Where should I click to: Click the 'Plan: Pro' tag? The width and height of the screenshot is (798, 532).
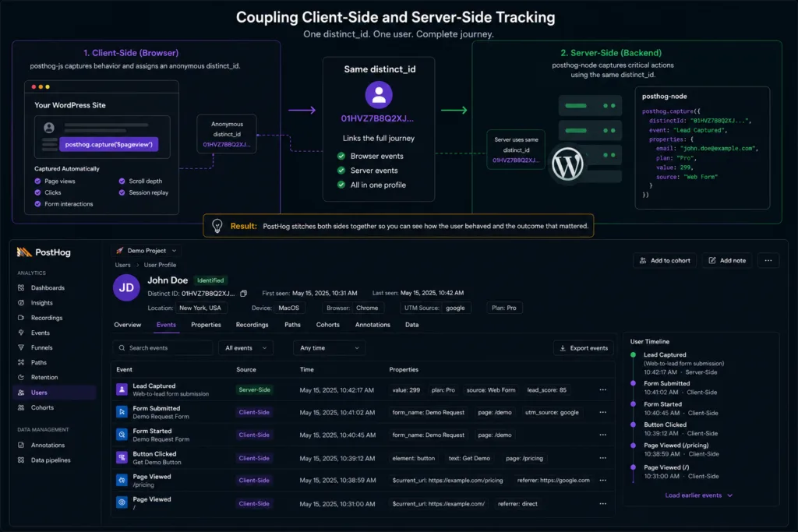pyautogui.click(x=504, y=308)
